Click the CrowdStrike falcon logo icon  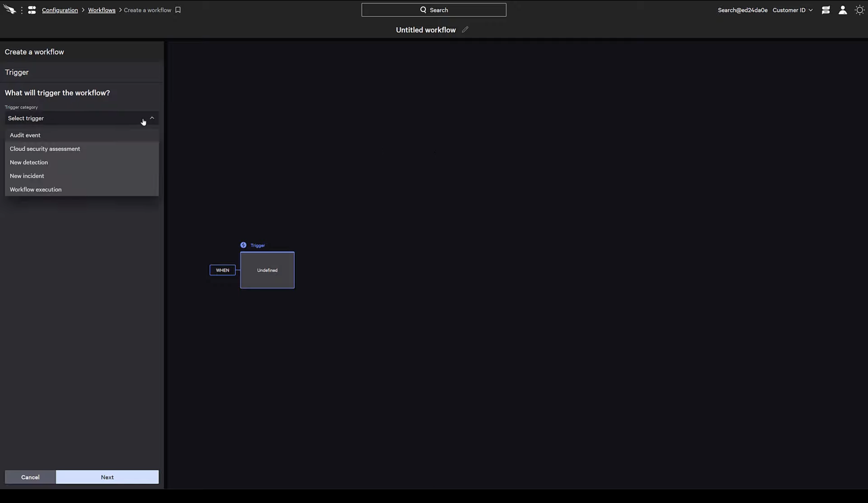click(x=10, y=10)
